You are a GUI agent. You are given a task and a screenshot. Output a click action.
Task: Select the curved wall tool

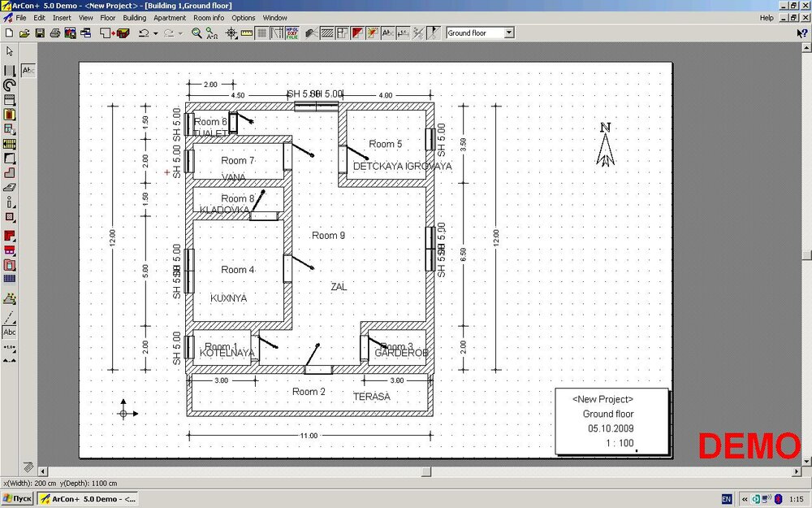point(9,85)
